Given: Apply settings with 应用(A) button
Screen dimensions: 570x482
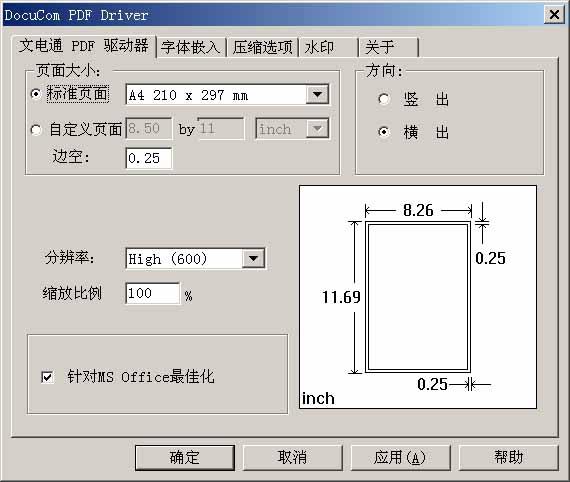Looking at the screenshot, I should 400,458.
